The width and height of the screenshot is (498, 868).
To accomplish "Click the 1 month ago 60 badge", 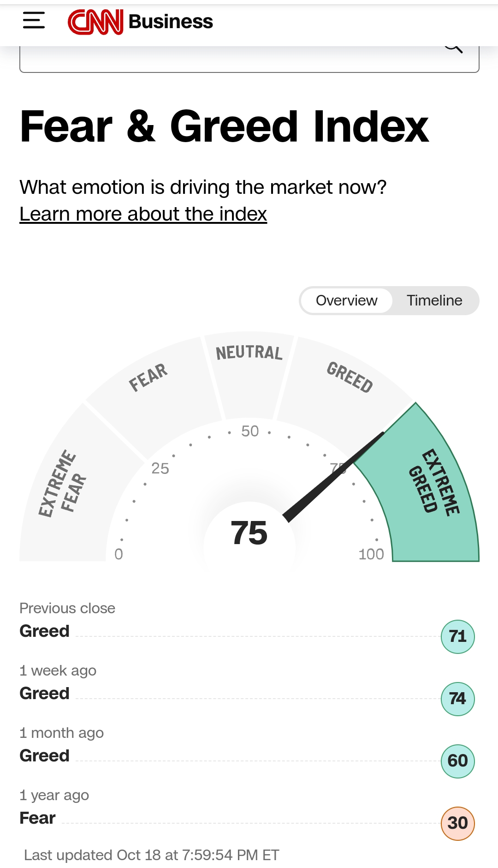I will pos(457,761).
